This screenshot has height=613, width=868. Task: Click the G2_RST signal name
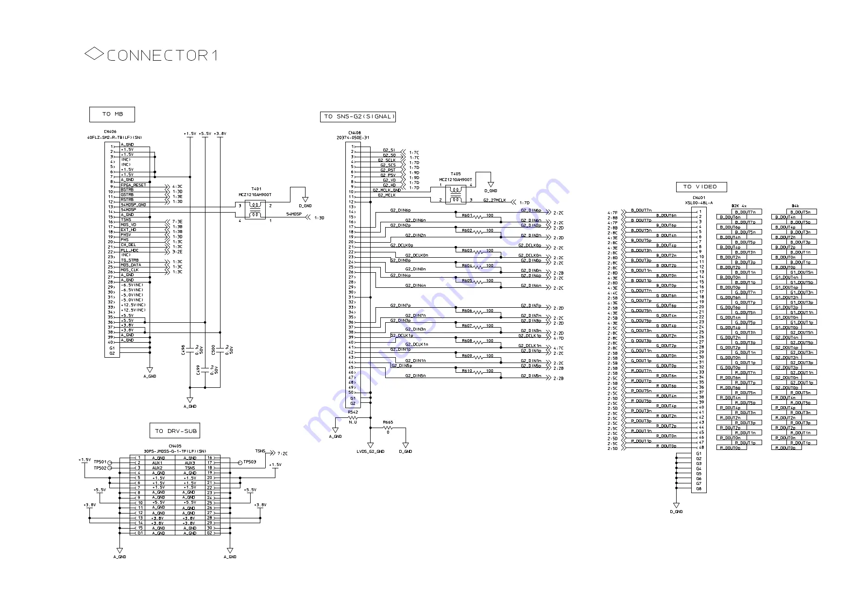point(388,170)
